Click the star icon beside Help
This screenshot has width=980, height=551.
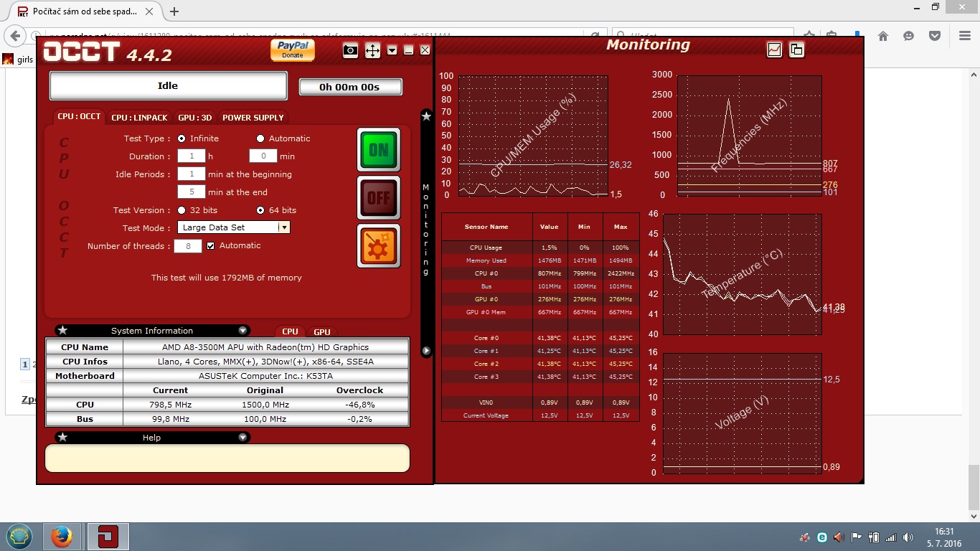pos(62,438)
